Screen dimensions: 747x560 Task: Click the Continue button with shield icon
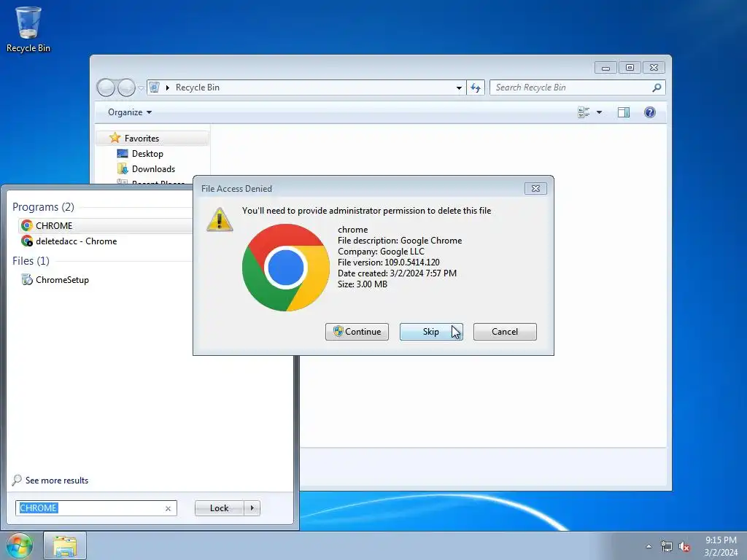357,332
